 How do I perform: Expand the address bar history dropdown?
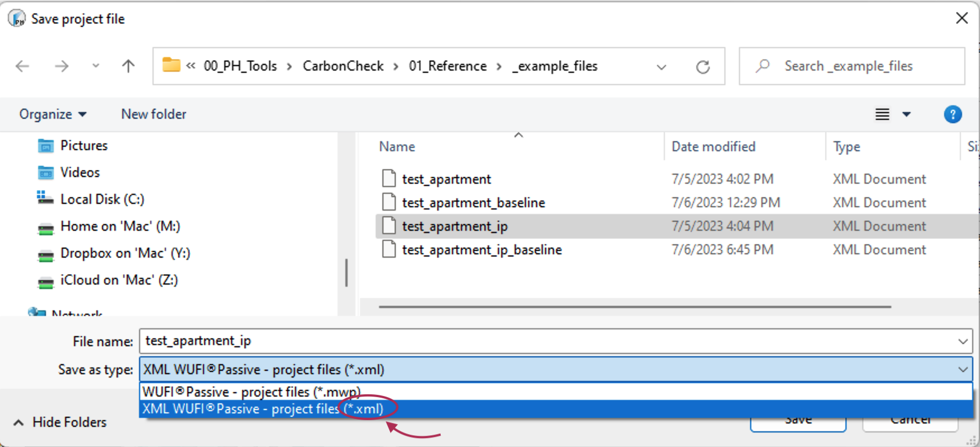(662, 67)
